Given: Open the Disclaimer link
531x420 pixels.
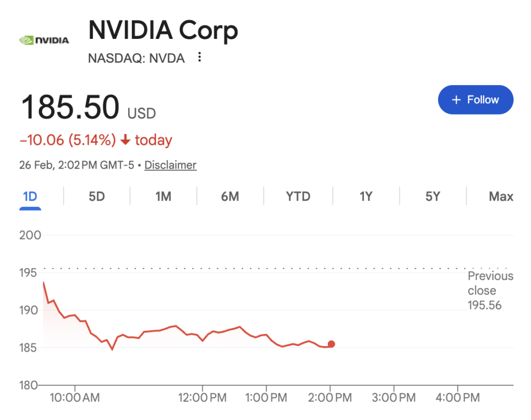Looking at the screenshot, I should [x=171, y=165].
